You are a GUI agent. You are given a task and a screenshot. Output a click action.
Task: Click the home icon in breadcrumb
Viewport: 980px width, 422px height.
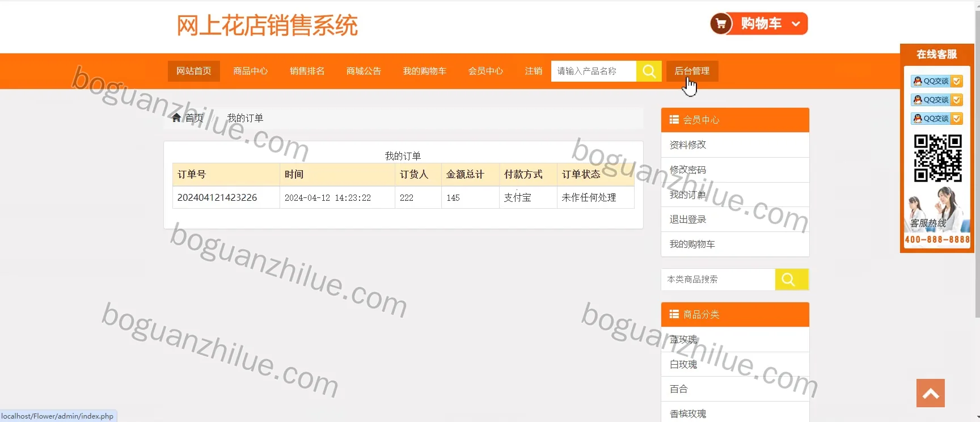coord(176,118)
